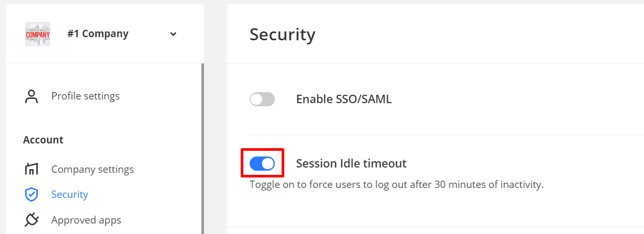Click the Approved apps plug icon
The width and height of the screenshot is (644, 234).
click(32, 220)
